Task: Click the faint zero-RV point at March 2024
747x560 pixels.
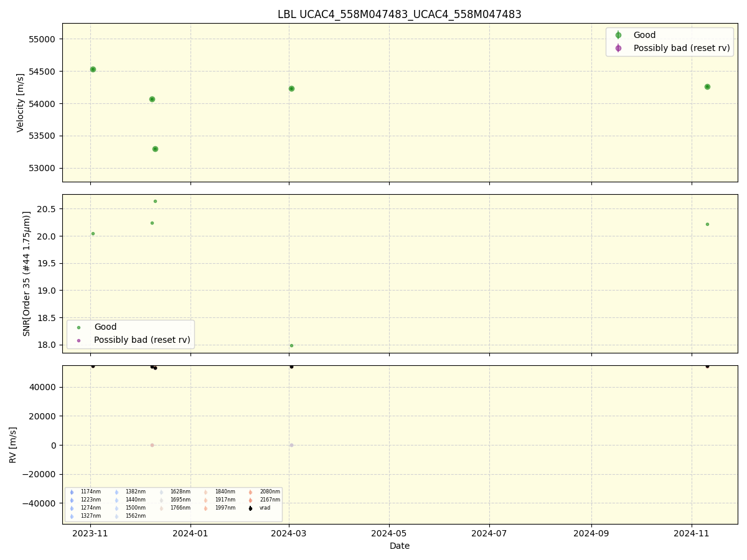Action: [291, 445]
